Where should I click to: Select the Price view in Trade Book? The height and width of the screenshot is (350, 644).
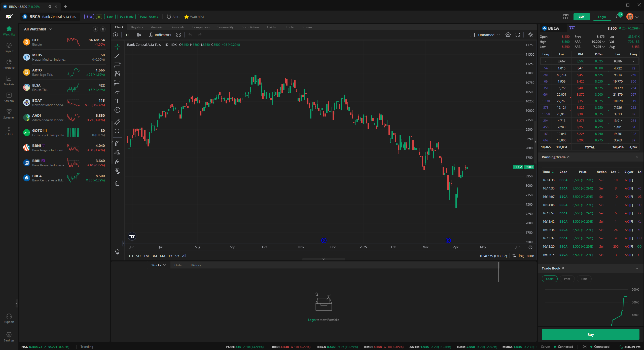pyautogui.click(x=567, y=279)
